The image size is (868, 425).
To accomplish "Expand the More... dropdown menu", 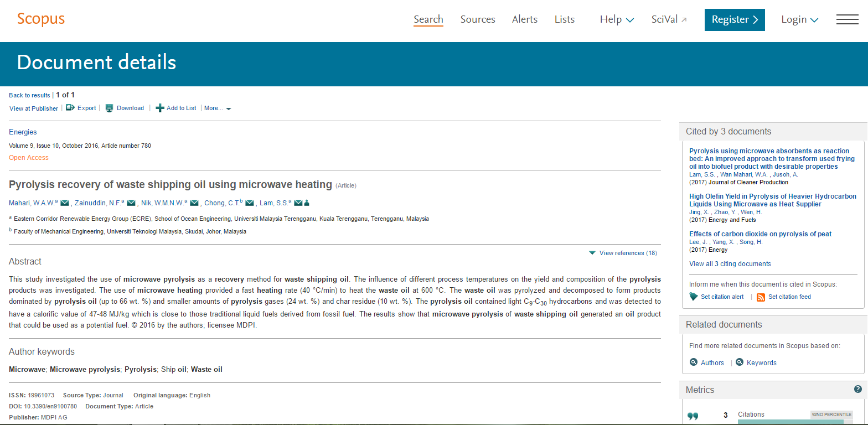I will (218, 108).
